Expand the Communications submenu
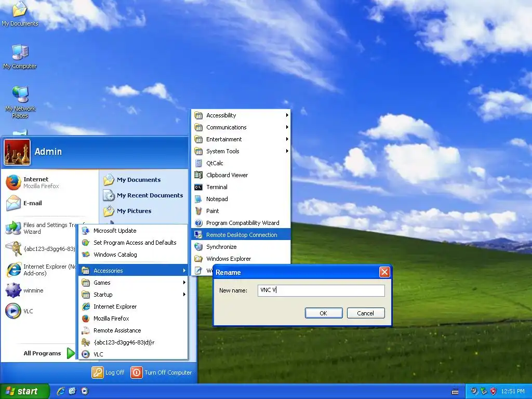This screenshot has width=532, height=399. coord(241,127)
